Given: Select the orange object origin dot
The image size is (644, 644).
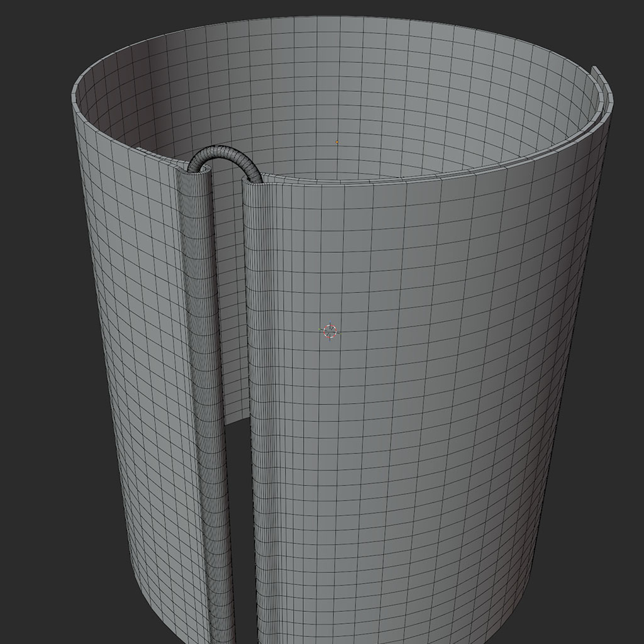Looking at the screenshot, I should (x=337, y=142).
